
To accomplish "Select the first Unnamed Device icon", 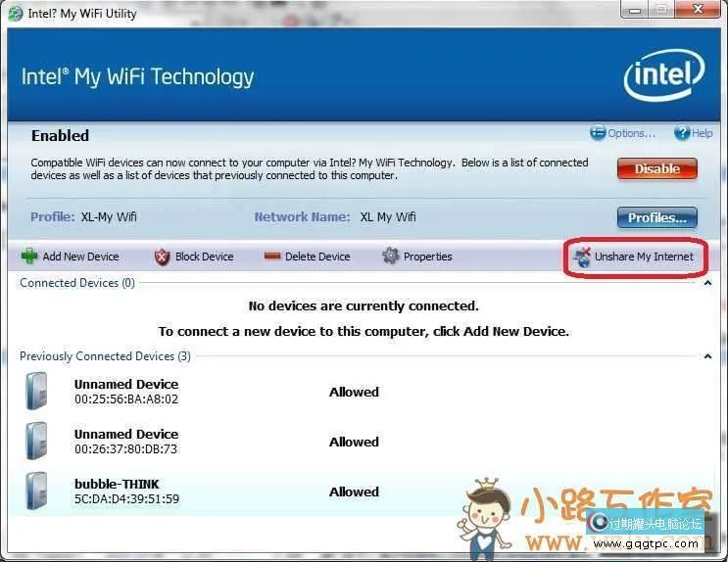I will 36,392.
